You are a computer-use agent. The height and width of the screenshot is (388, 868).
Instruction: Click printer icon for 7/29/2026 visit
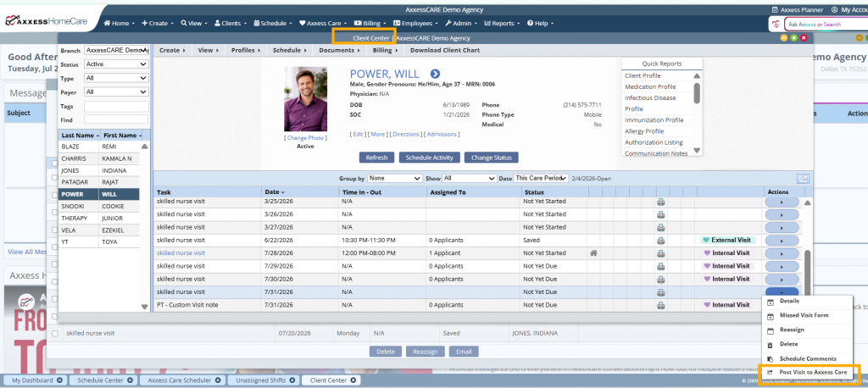pos(660,266)
